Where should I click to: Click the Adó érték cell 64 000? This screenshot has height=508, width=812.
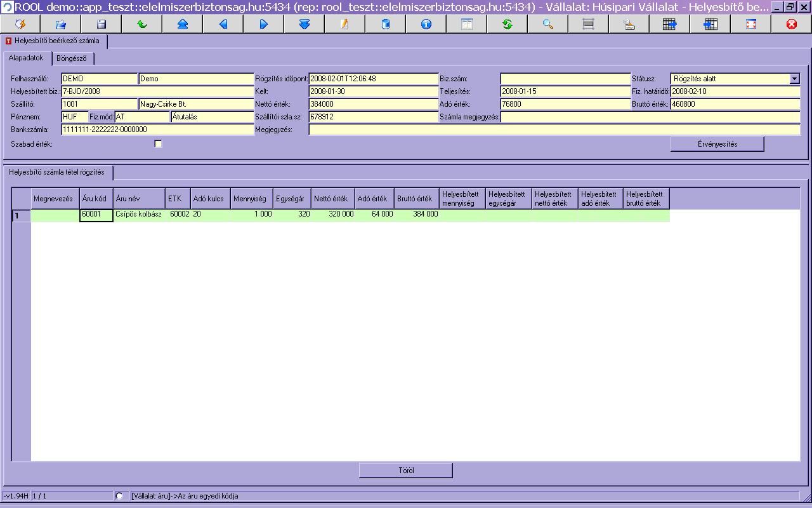point(374,215)
